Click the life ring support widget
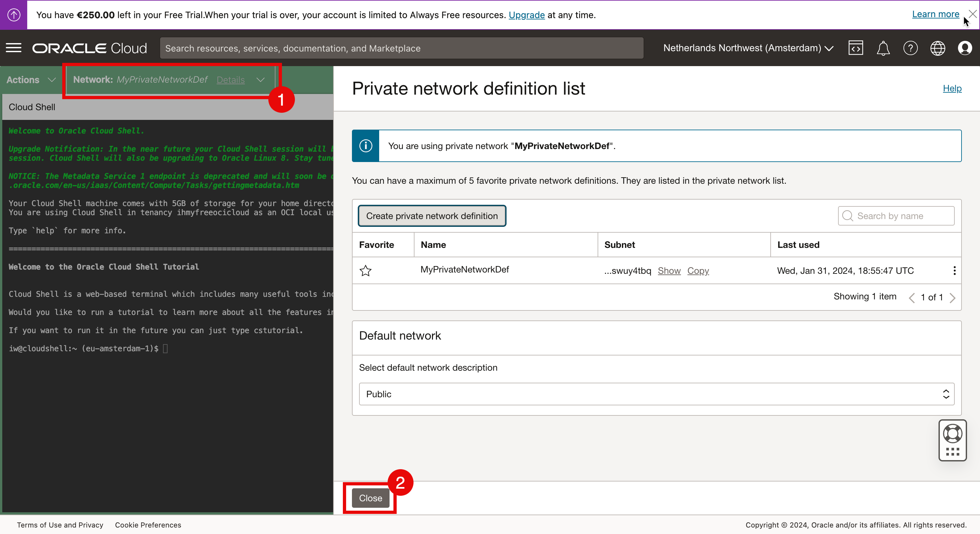The image size is (980, 534). [952, 434]
